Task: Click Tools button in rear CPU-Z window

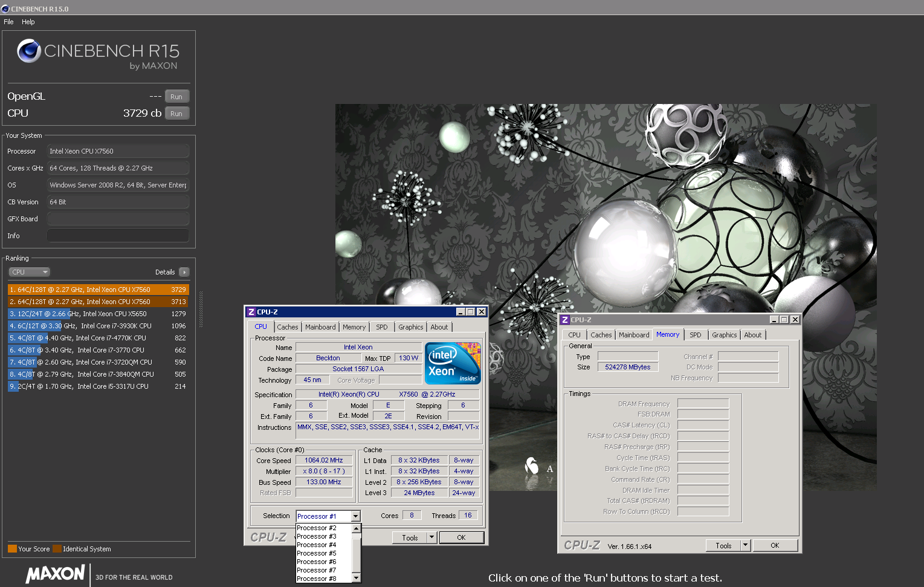Action: pos(723,545)
